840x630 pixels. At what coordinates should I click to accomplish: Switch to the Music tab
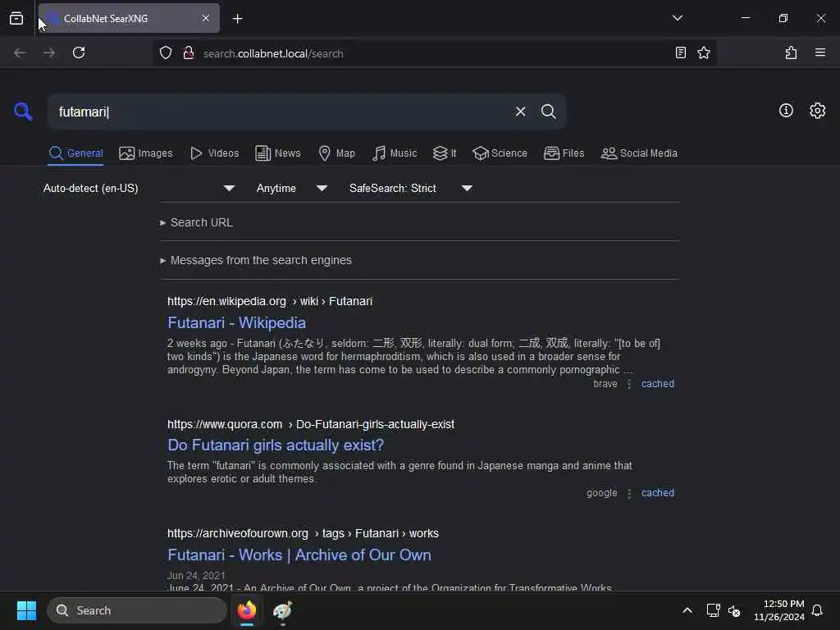(x=395, y=153)
